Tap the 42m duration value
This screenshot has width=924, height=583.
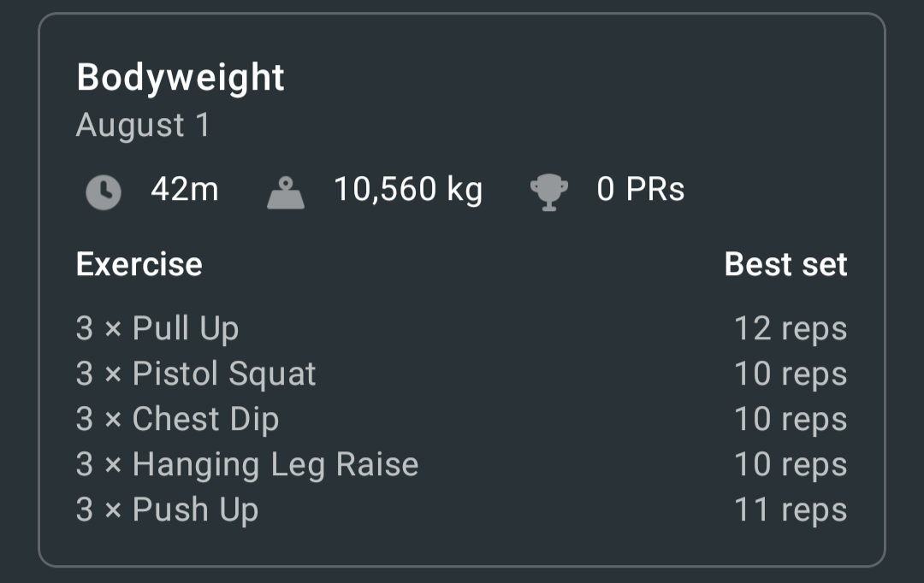click(185, 190)
